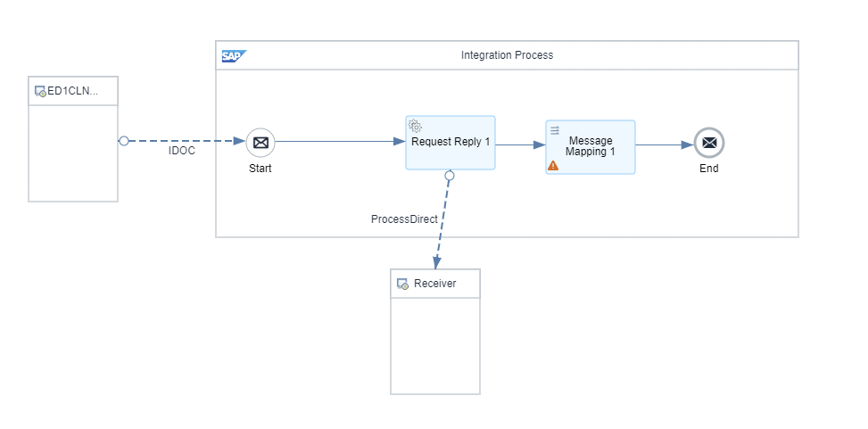Click the gear icon on Request Reply 1
This screenshot has width=868, height=429.
tap(415, 126)
